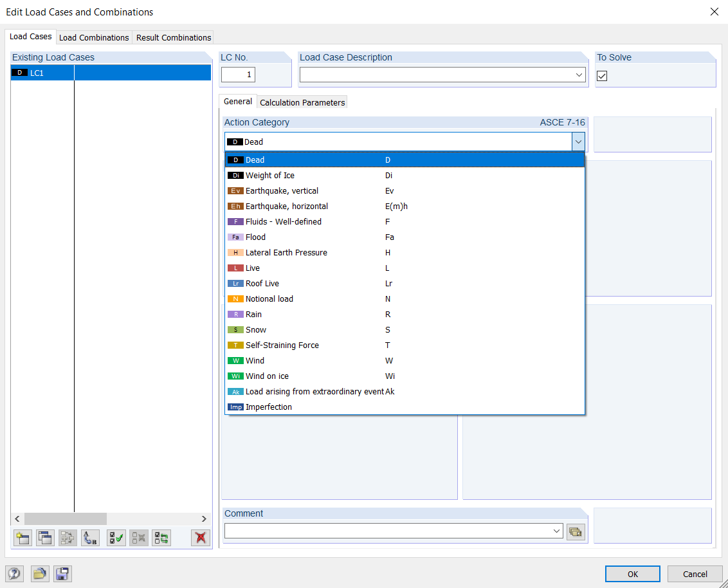Expand the Load Case Description dropdown
Image resolution: width=728 pixels, height=588 pixels.
coord(579,75)
